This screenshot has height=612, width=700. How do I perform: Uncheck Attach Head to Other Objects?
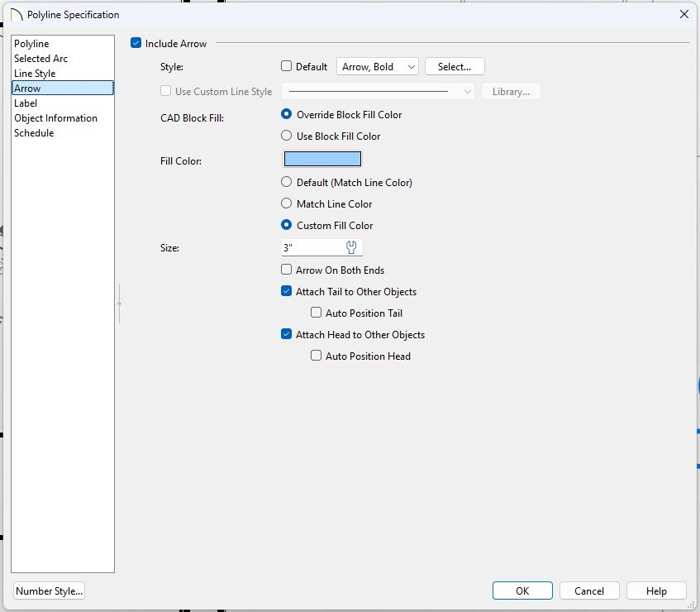coord(287,335)
